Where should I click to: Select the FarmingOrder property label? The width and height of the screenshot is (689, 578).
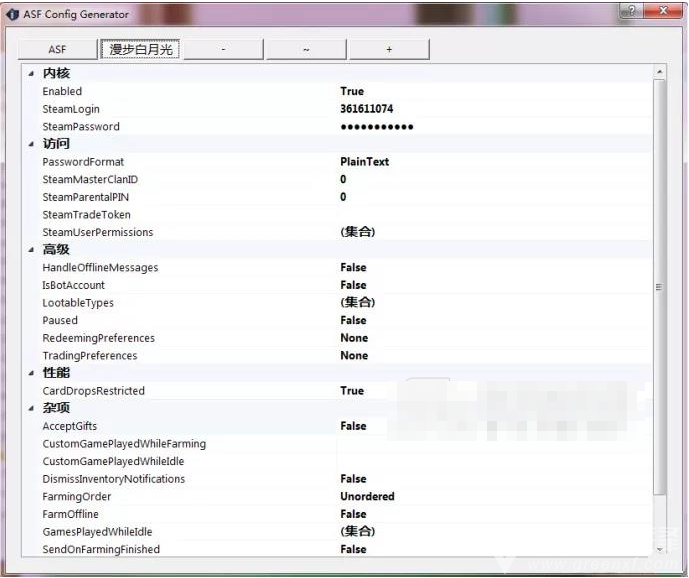pyautogui.click(x=76, y=496)
